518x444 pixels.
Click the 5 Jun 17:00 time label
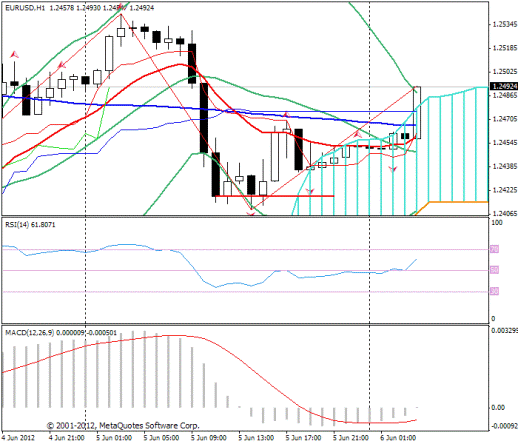coord(304,438)
